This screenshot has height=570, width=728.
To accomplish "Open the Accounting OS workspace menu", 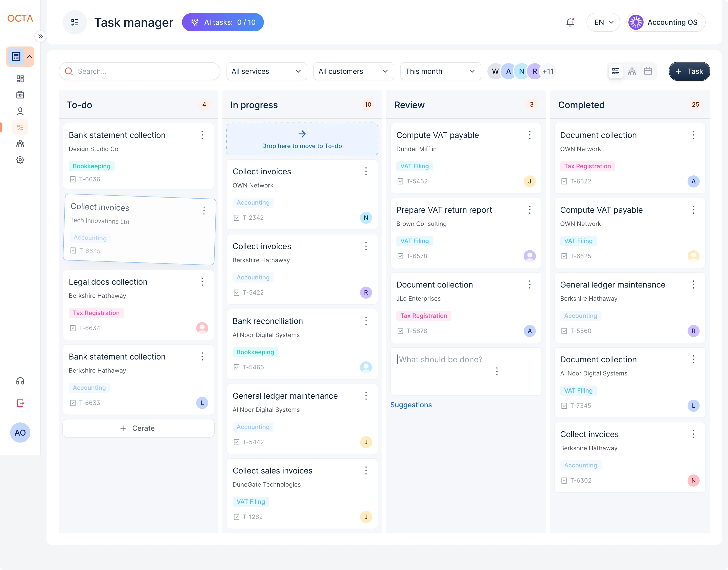I will (666, 22).
